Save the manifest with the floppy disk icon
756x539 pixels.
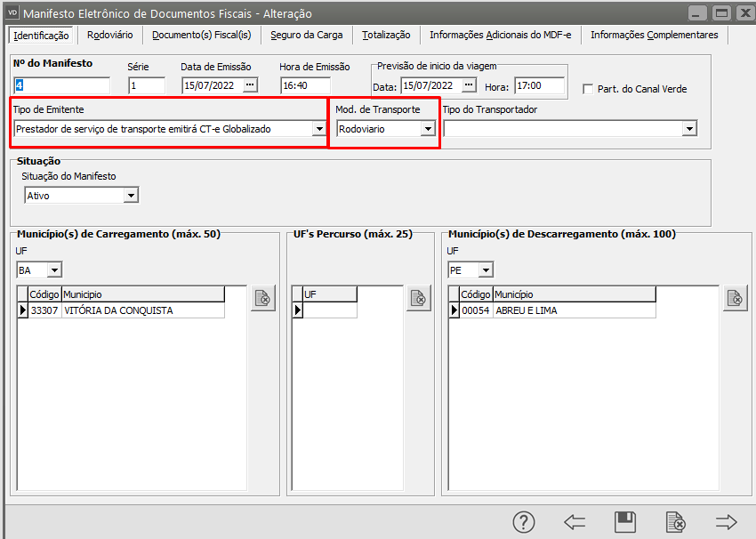tap(625, 521)
